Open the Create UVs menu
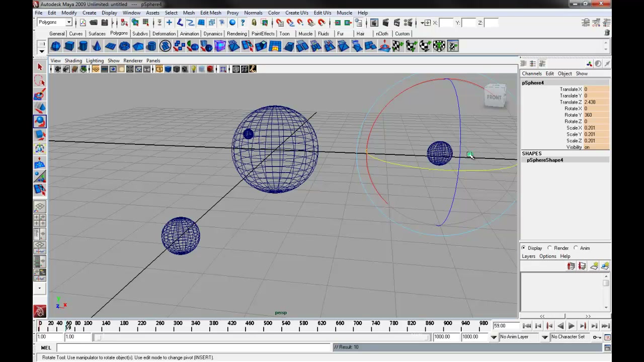 [296, 13]
